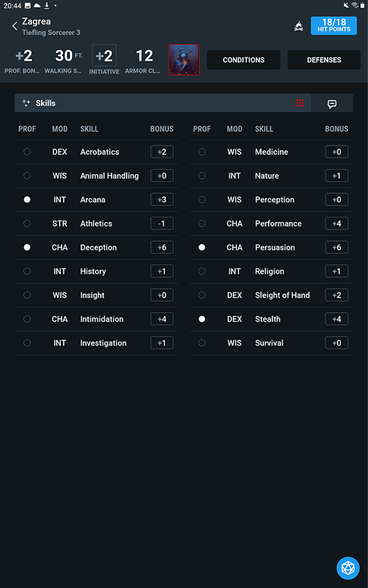The height and width of the screenshot is (588, 368).
Task: Tap the Initiative +2 roll box
Action: 104,55
